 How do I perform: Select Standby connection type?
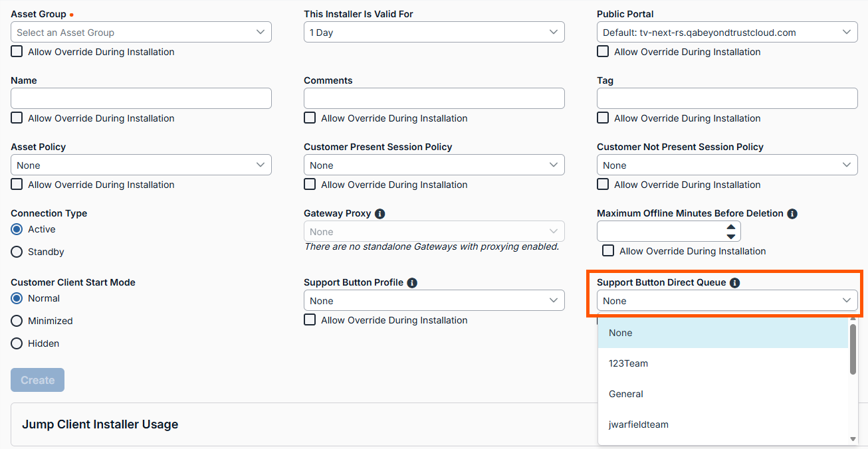click(17, 252)
